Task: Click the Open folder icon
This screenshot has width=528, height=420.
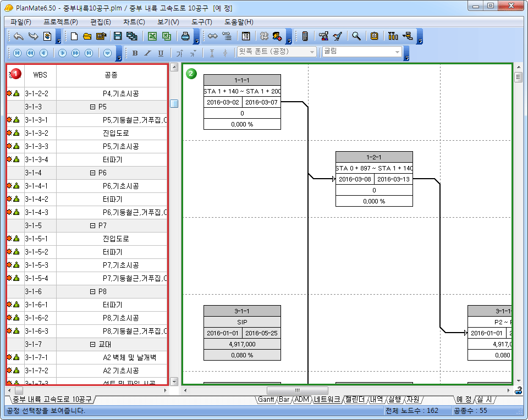Action: (x=87, y=37)
